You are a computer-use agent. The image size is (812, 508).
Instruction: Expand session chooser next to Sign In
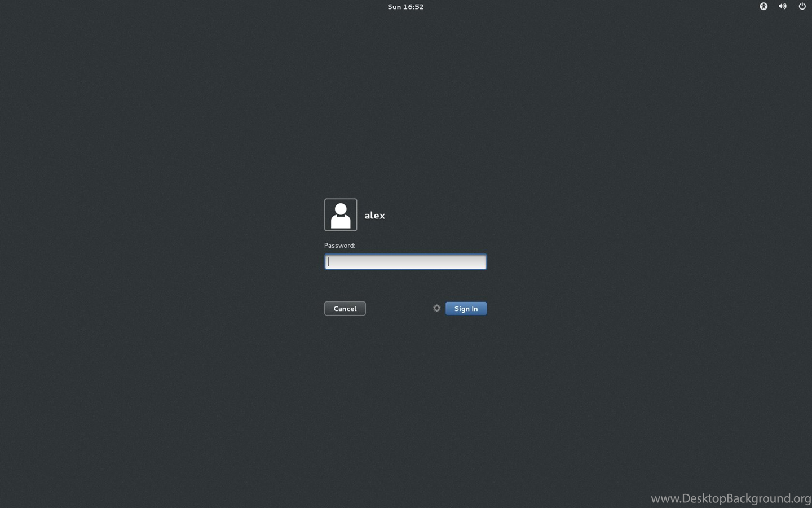(436, 308)
